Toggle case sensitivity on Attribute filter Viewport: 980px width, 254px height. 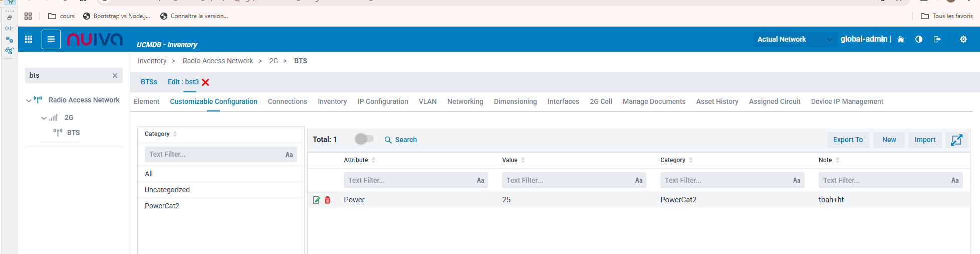480,180
